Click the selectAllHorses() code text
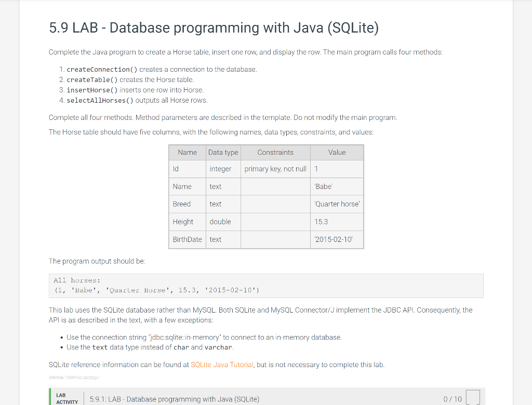The height and width of the screenshot is (405, 532). coord(100,100)
